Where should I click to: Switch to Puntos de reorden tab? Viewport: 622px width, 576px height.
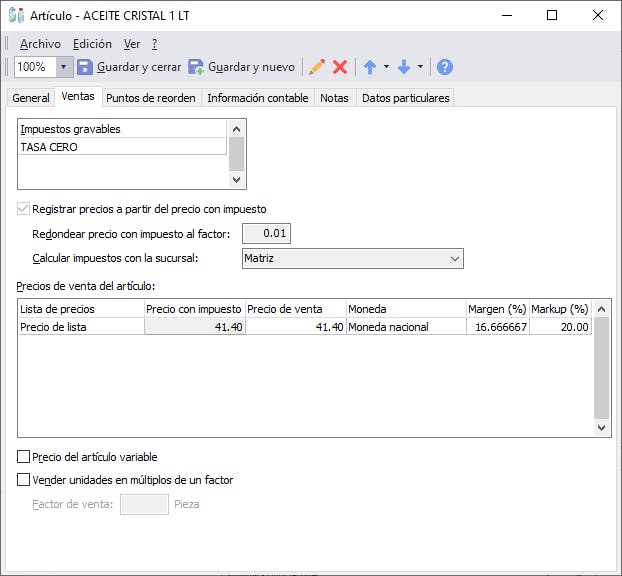click(x=151, y=98)
